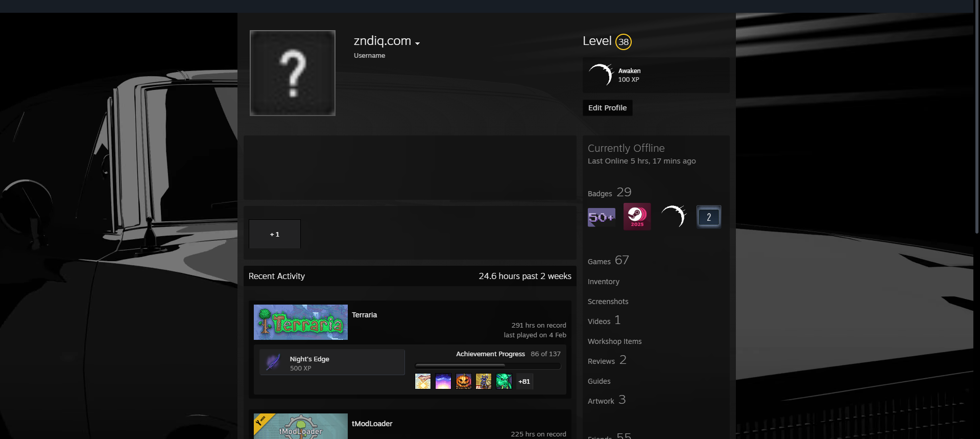
Task: Click the question mark profile avatar
Action: click(x=293, y=73)
